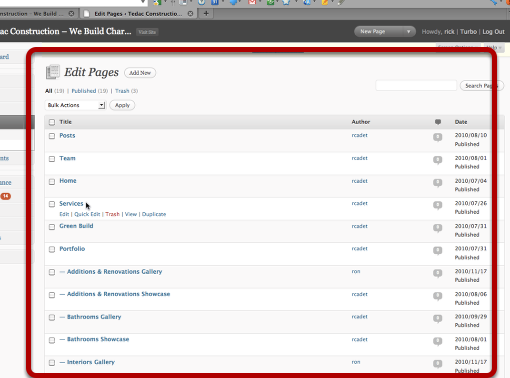The image size is (510, 378).
Task: Open rick's profile link
Action: [449, 32]
